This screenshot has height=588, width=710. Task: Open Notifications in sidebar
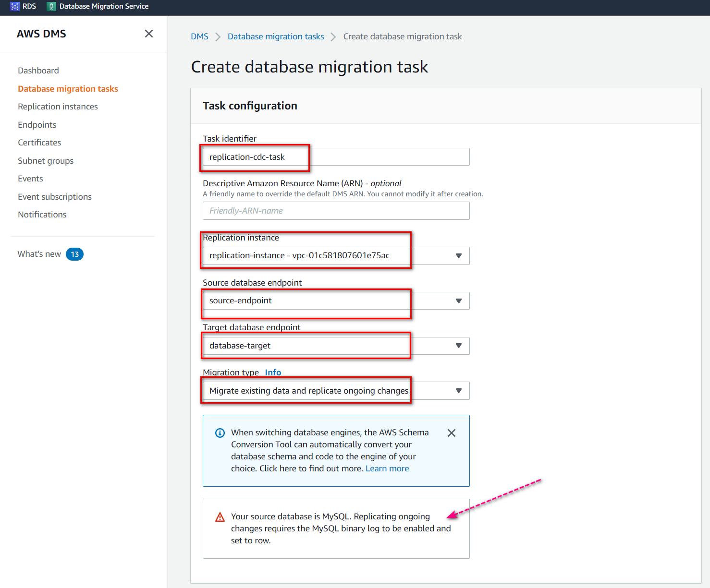pos(42,215)
